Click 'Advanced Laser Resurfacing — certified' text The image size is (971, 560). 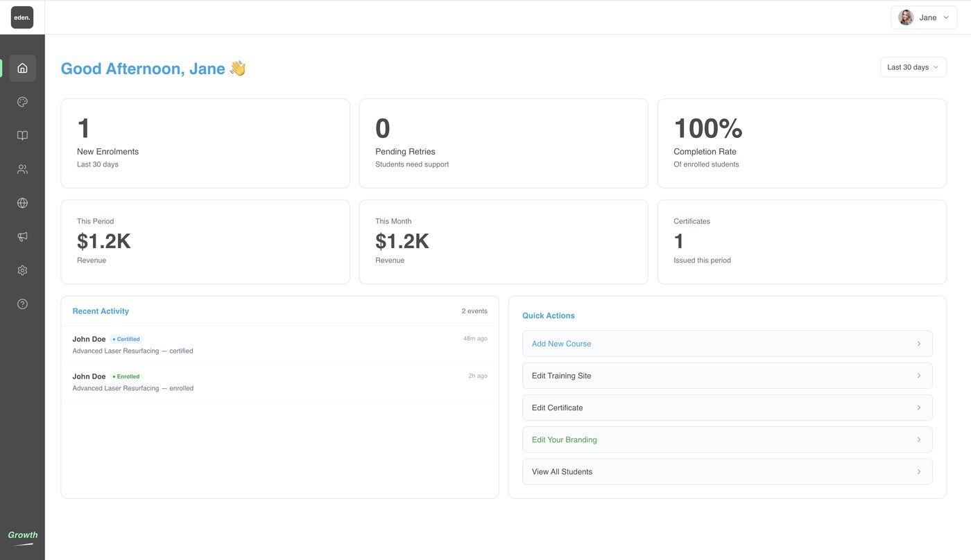(132, 351)
